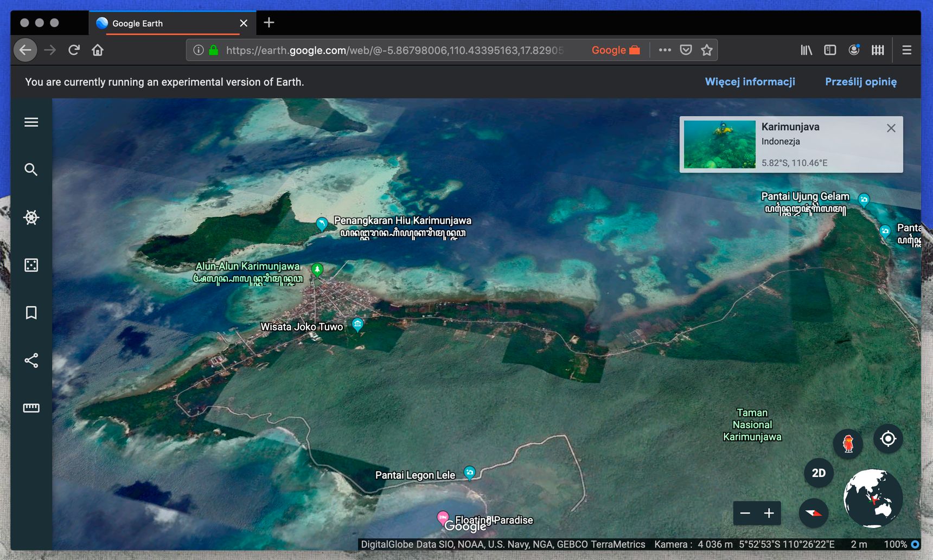Viewport: 933px width, 560px height.
Task: Click the fly to my location button
Action: pos(888,439)
